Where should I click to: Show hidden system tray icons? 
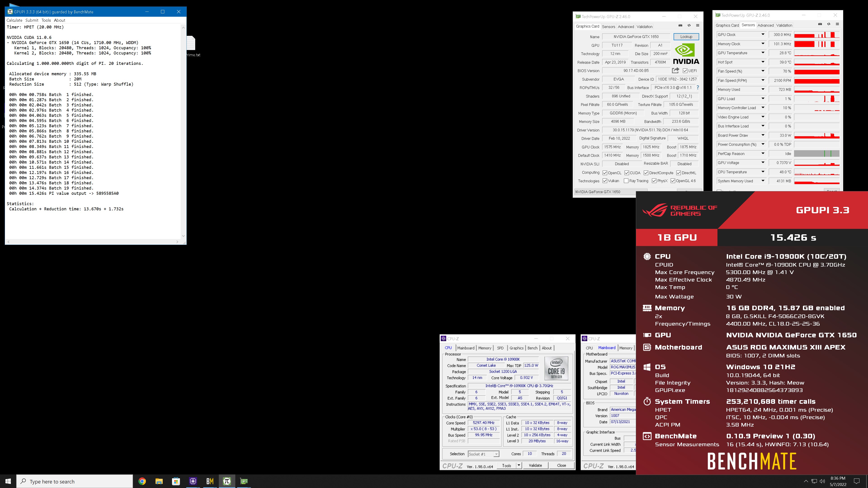[x=806, y=481]
